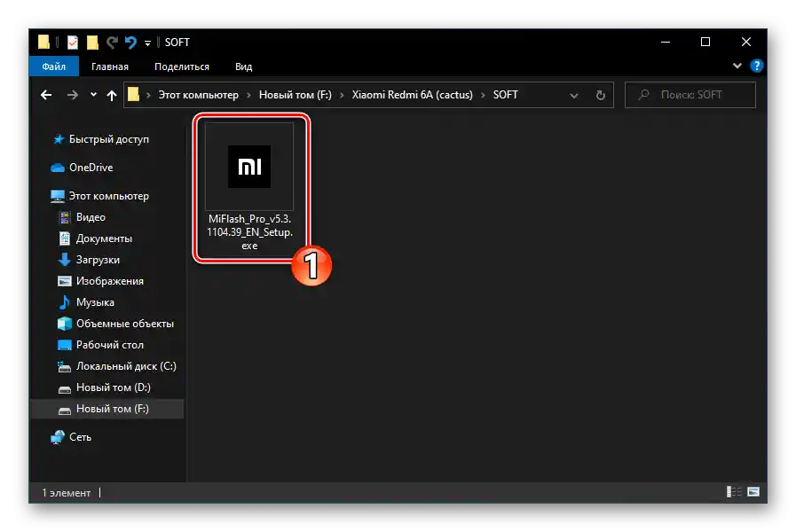This screenshot has height=532, width=796.
Task: Expand the ribbon with the chevron arrow
Action: pyautogui.click(x=737, y=66)
